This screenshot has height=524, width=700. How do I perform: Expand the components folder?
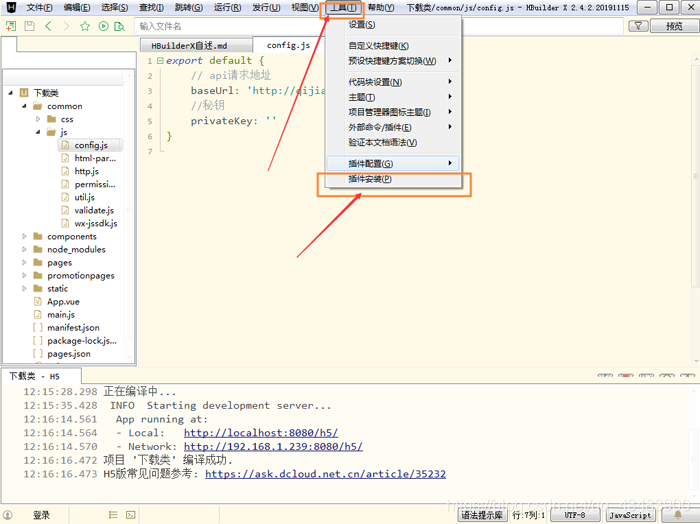[x=24, y=237]
